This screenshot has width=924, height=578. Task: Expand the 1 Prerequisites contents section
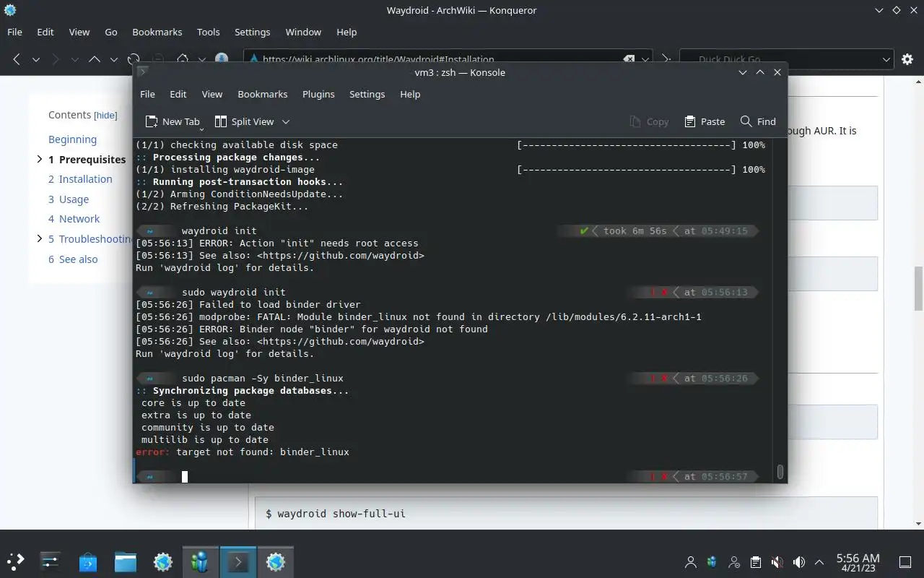40,159
